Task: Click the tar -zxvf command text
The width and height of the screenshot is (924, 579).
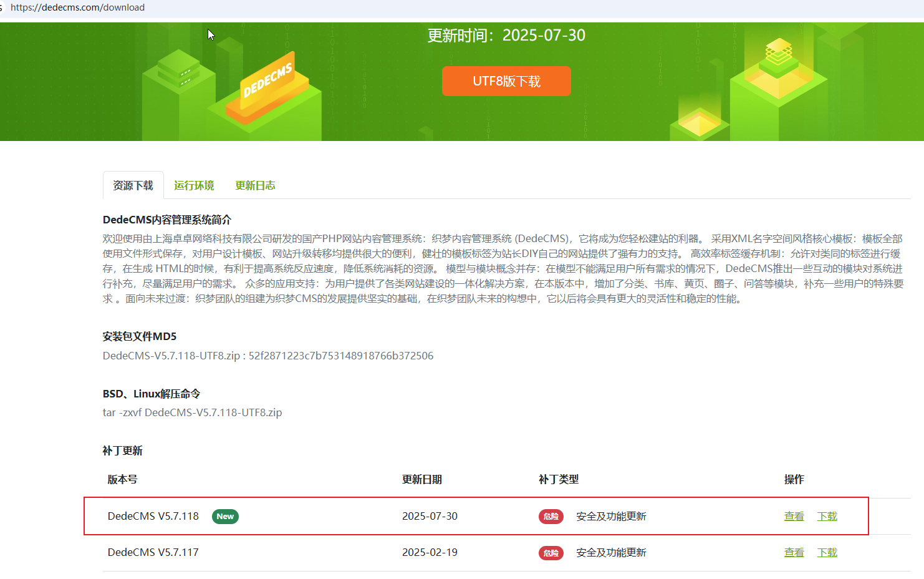Action: coord(192,412)
